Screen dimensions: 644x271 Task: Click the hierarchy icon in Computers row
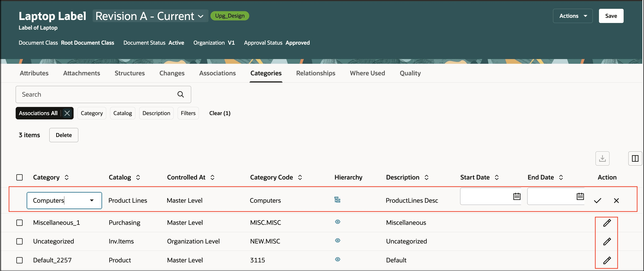pos(337,200)
